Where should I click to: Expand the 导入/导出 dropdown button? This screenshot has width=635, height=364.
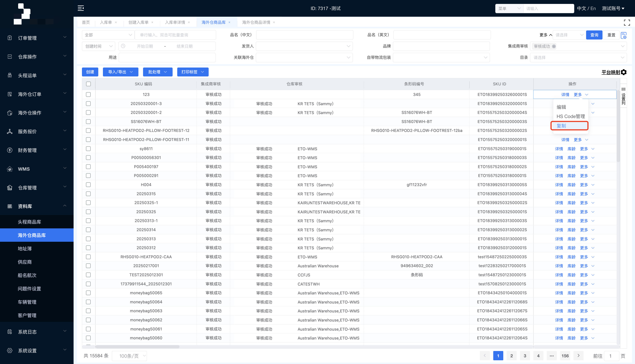coord(120,72)
